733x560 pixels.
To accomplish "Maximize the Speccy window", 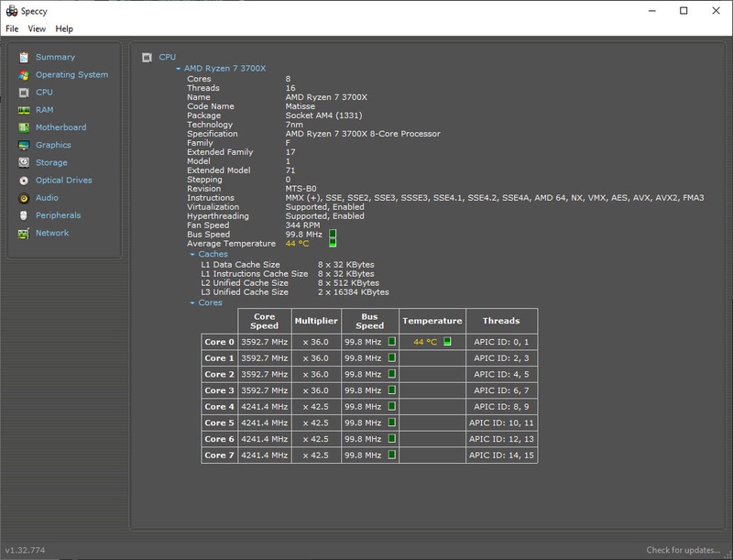I will click(x=684, y=11).
